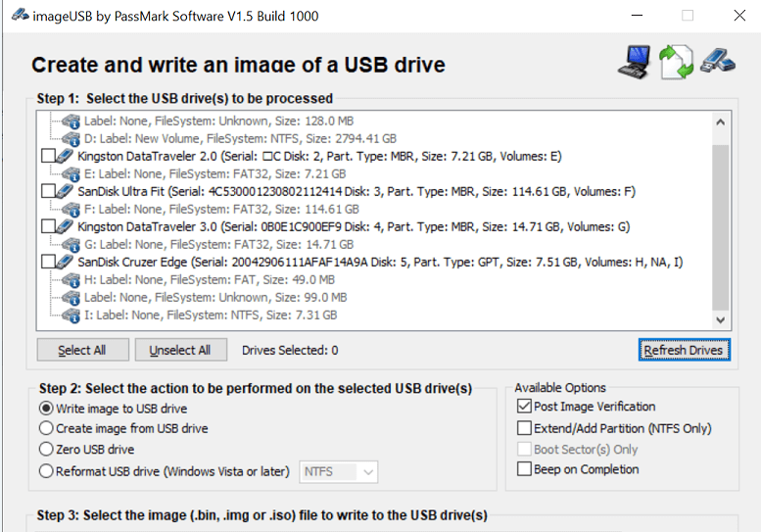Click the Refresh Drives button
The width and height of the screenshot is (761, 532).
[x=683, y=350]
